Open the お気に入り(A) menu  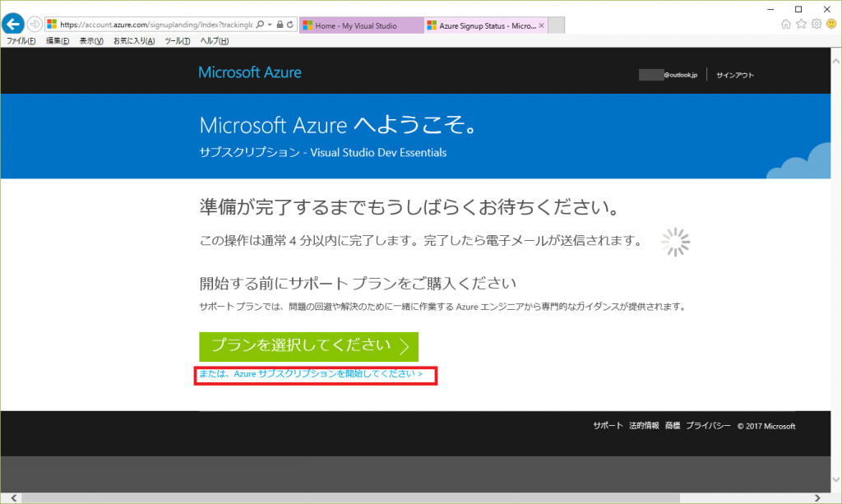point(134,41)
